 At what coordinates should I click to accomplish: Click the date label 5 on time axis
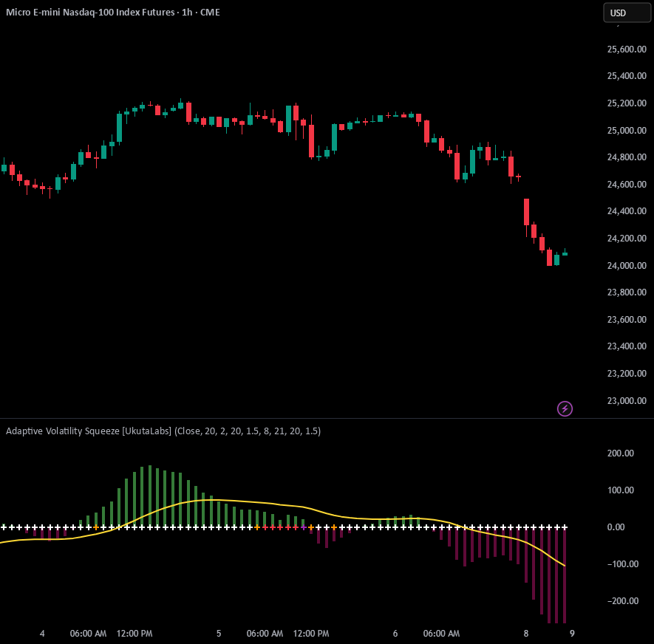(x=219, y=634)
